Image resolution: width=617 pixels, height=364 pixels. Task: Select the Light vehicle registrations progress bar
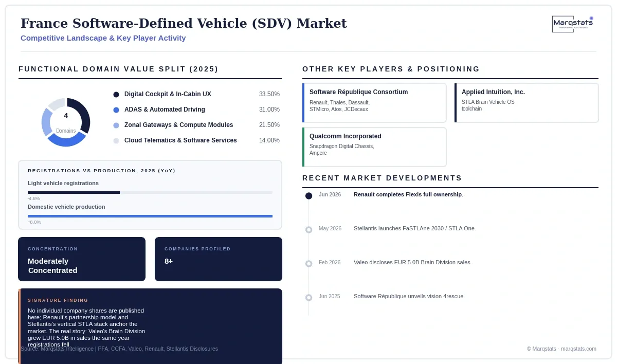[150, 192]
